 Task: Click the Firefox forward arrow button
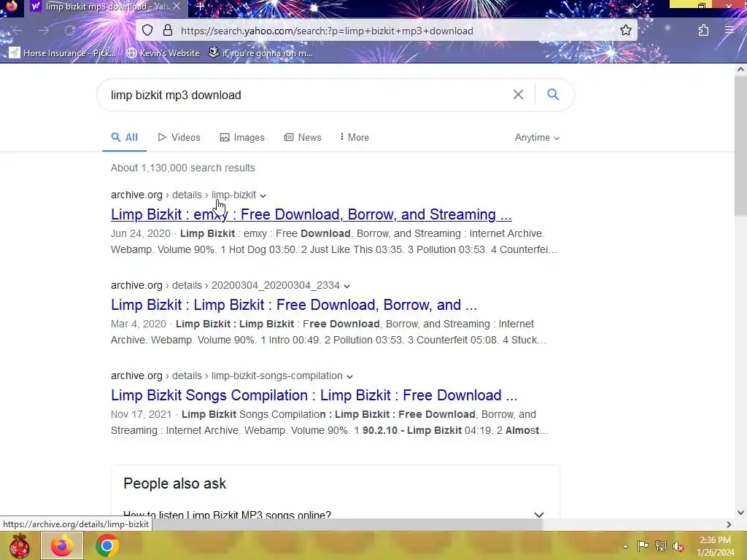click(x=44, y=31)
